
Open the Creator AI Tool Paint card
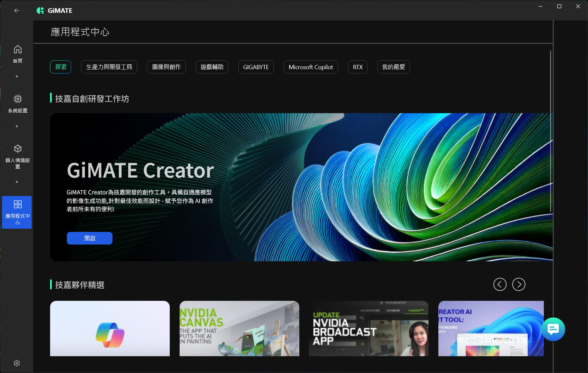tap(491, 329)
